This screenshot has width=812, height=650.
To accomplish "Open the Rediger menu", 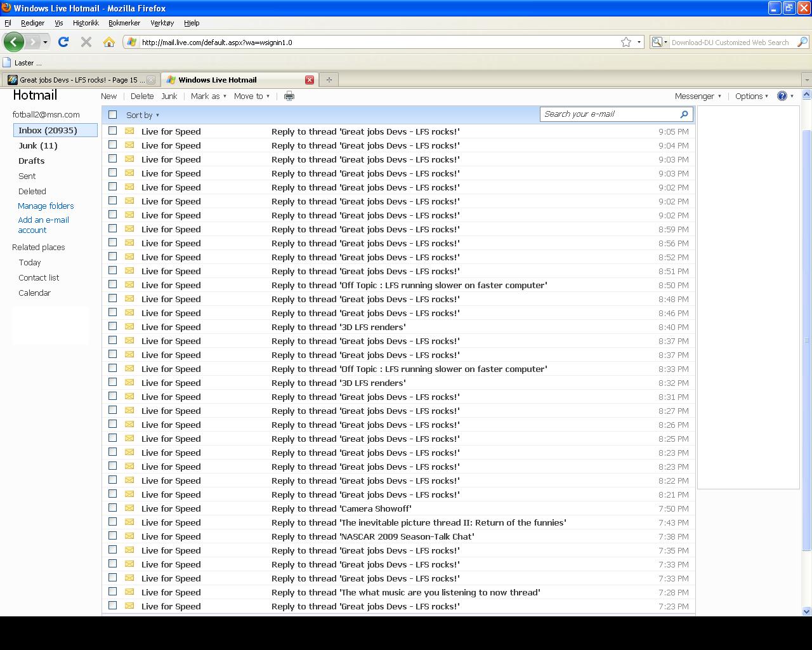I will (32, 23).
